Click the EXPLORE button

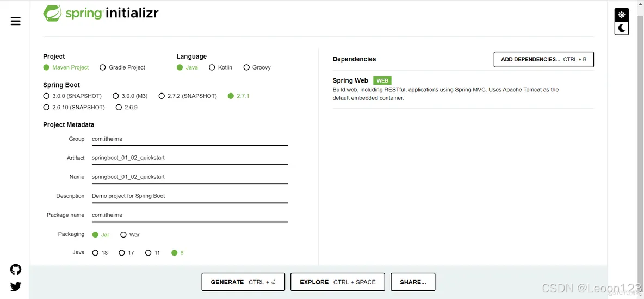[338, 282]
